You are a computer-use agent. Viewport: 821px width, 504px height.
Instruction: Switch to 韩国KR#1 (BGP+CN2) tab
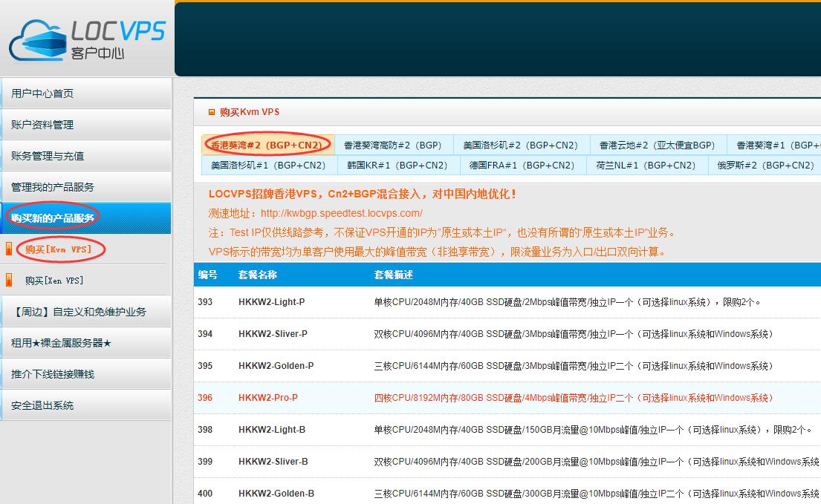pyautogui.click(x=397, y=166)
